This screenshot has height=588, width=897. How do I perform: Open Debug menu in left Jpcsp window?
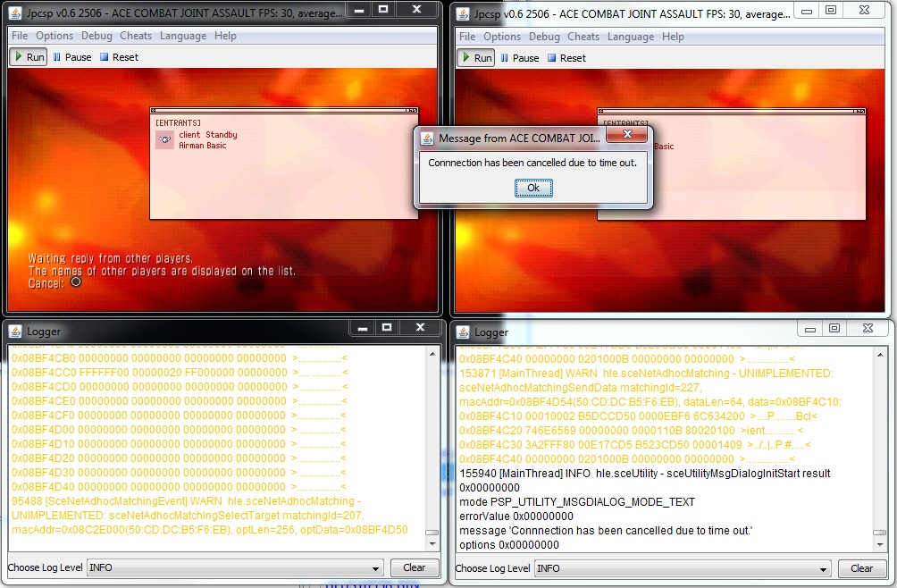[96, 36]
